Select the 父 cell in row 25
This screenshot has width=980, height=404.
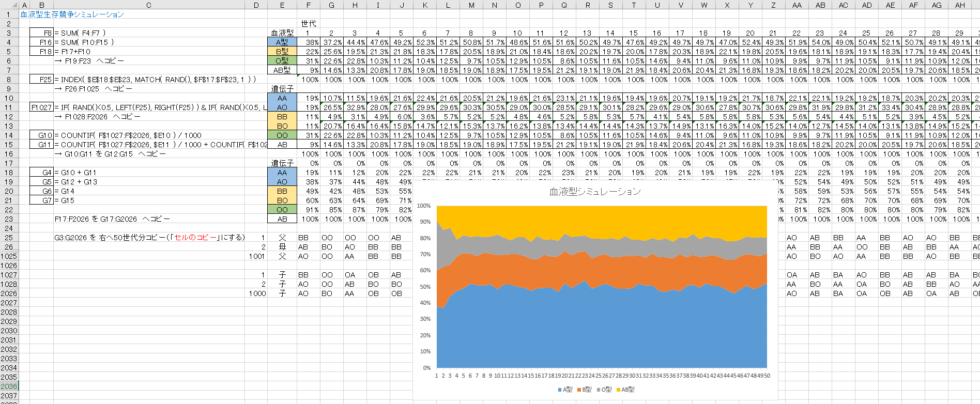[x=282, y=238]
